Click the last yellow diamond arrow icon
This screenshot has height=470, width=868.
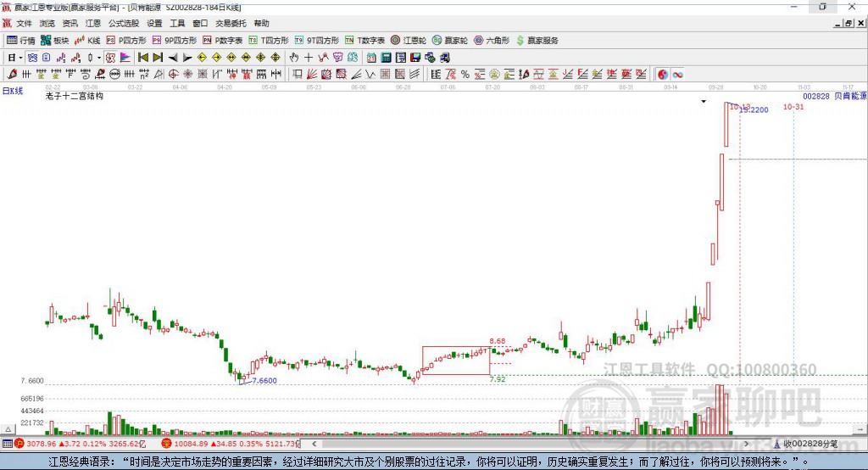[x=275, y=58]
